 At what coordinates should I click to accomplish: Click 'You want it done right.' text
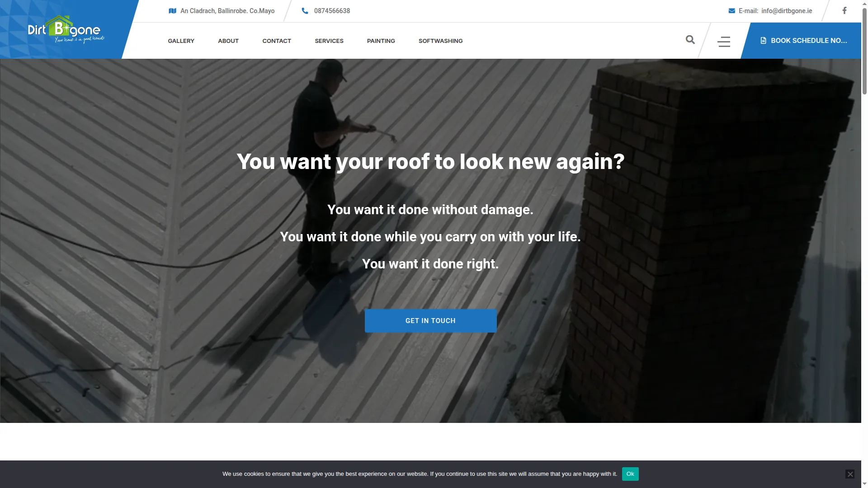[430, 264]
